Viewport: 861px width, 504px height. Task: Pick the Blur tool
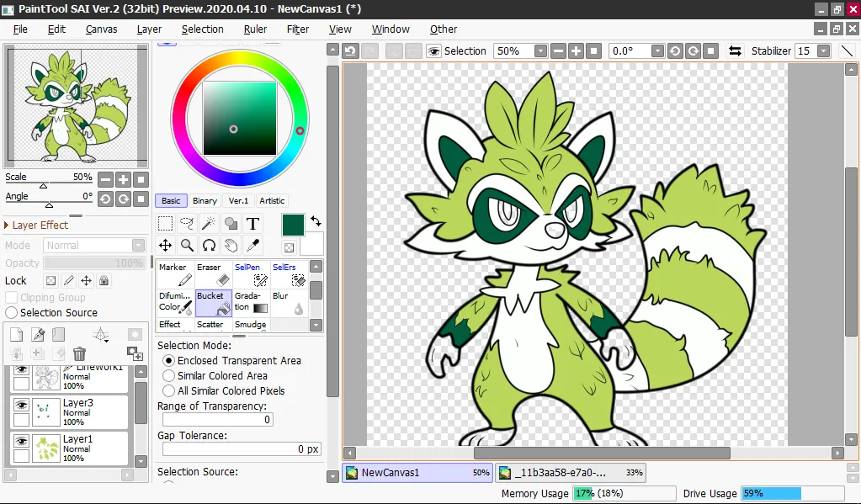(289, 303)
